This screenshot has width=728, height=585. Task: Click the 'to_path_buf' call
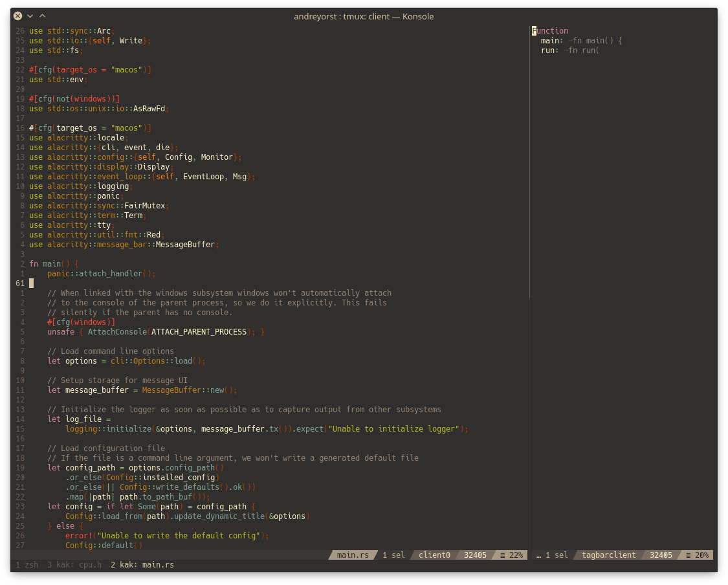coord(167,497)
